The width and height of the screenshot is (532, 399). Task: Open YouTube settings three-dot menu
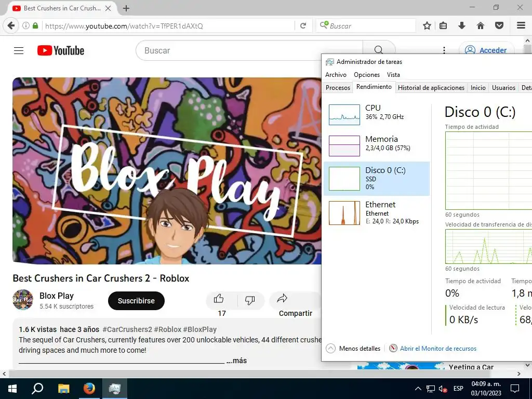point(444,50)
